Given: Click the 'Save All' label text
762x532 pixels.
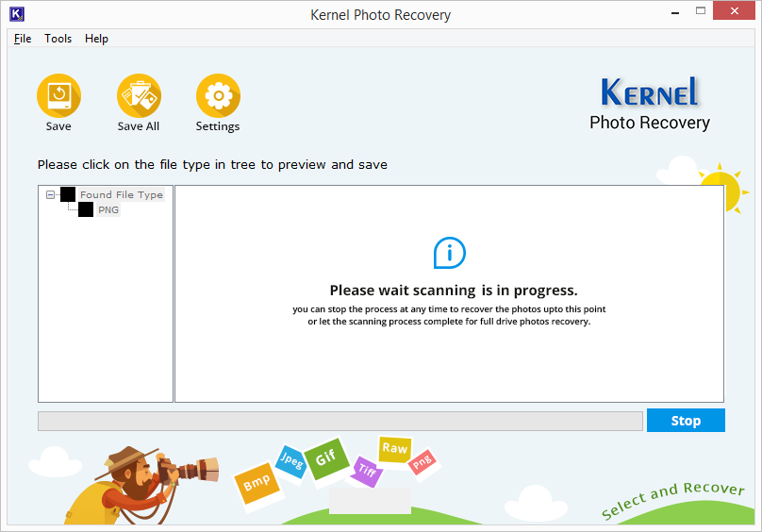Looking at the screenshot, I should [x=139, y=126].
